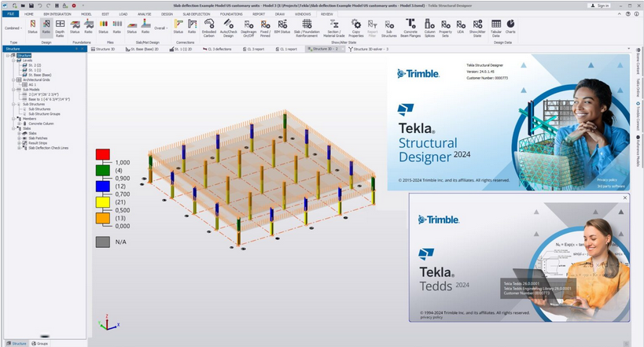
Task: Click the red 1,000 legend color swatch
Action: pos(102,155)
